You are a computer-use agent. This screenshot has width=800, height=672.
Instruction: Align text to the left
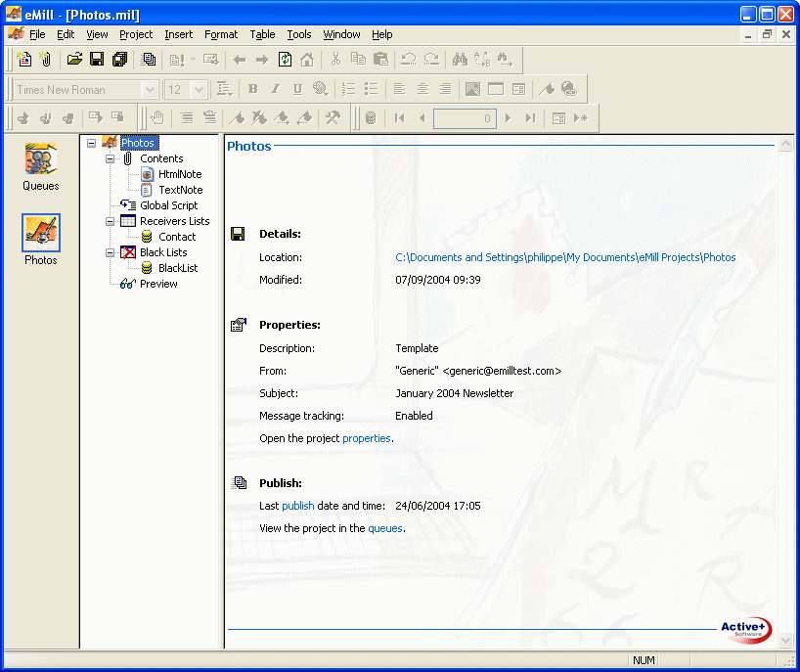pos(399,89)
